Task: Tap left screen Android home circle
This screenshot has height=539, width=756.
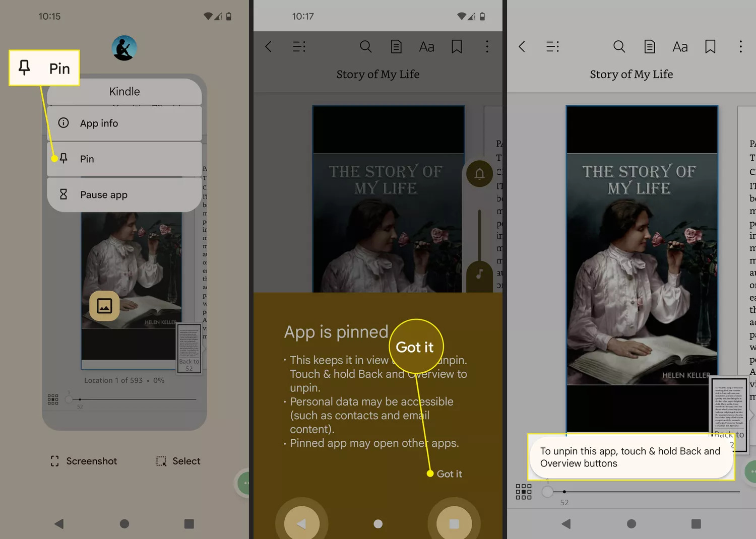Action: coord(124,524)
